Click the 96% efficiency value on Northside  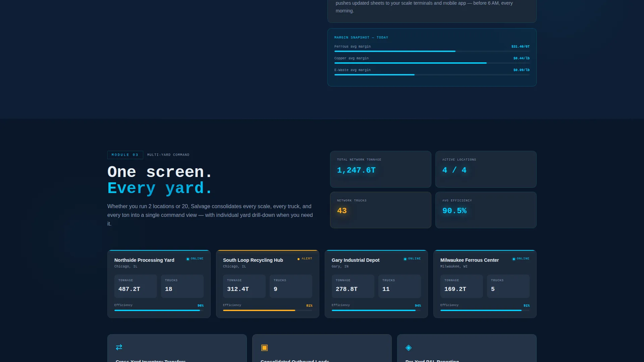201,306
